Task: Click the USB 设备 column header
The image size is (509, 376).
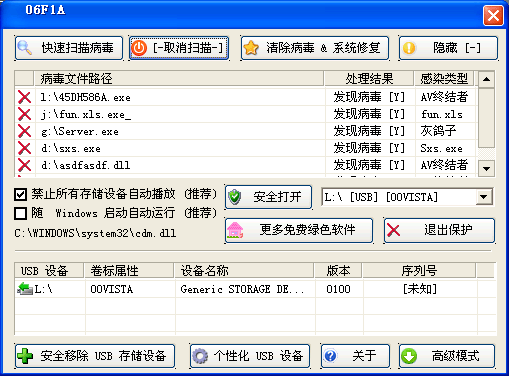Action: [x=49, y=271]
